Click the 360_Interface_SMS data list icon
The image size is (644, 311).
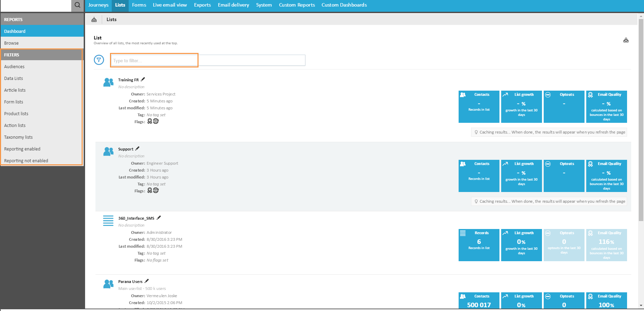pos(108,221)
